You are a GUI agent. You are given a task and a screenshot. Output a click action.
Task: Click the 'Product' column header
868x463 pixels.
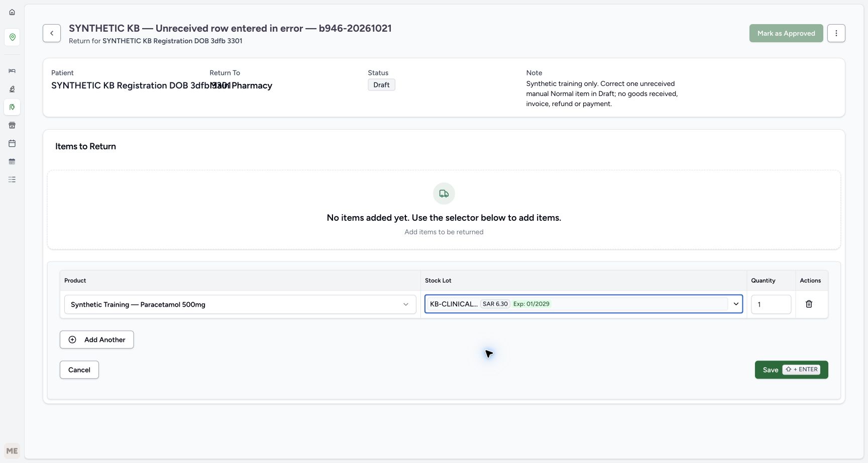(75, 281)
